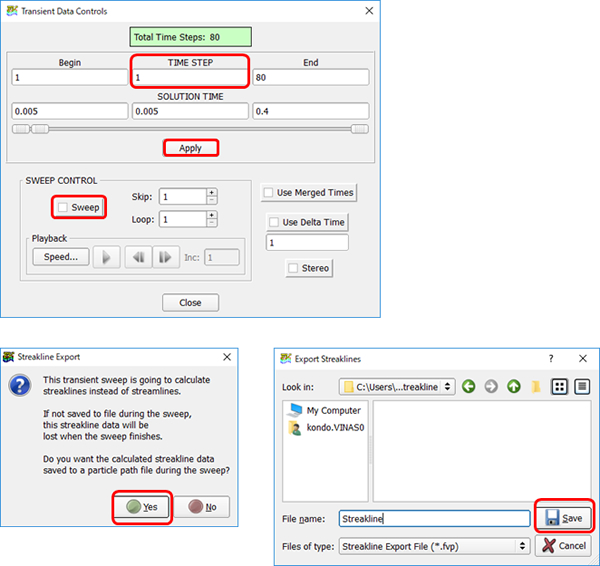This screenshot has width=600, height=566.
Task: Create new folder in file dialog
Action: (537, 386)
